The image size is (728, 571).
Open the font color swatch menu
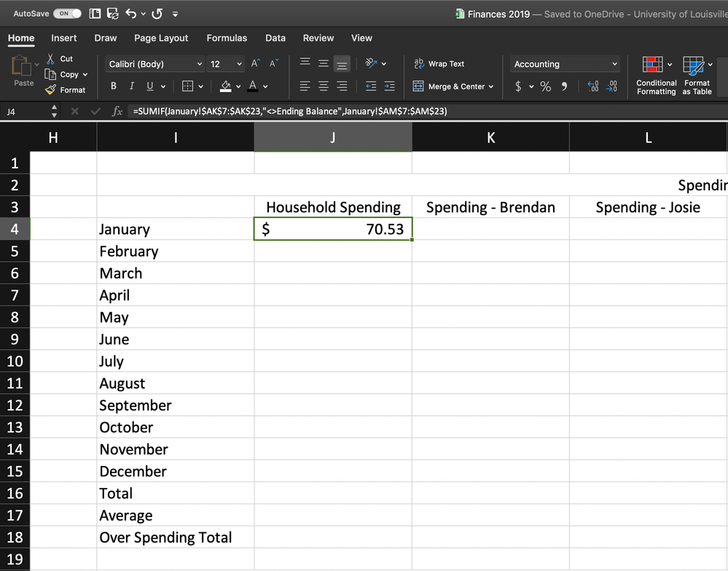click(x=254, y=86)
